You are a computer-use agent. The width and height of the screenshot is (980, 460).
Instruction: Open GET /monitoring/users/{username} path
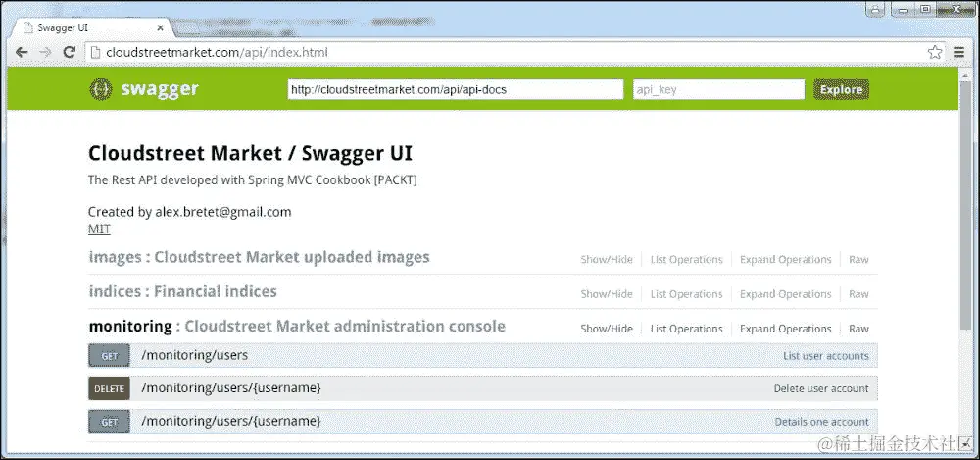point(231,421)
